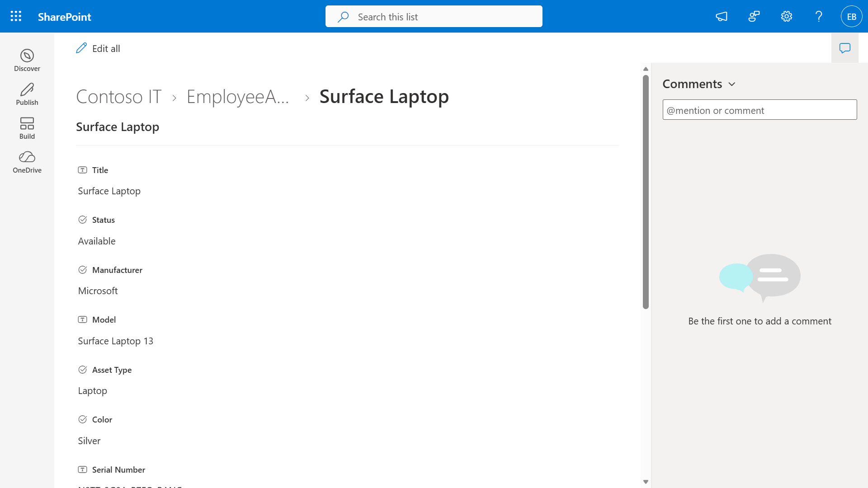Viewport: 868px width, 488px height.
Task: Click the @mention or comment field
Action: [759, 110]
